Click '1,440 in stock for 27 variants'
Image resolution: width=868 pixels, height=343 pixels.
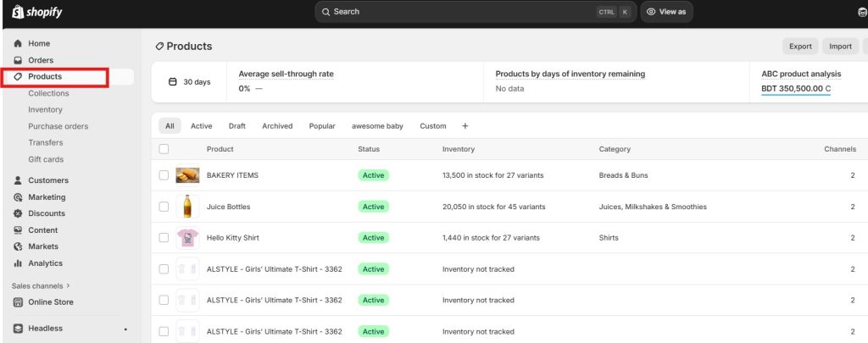491,238
